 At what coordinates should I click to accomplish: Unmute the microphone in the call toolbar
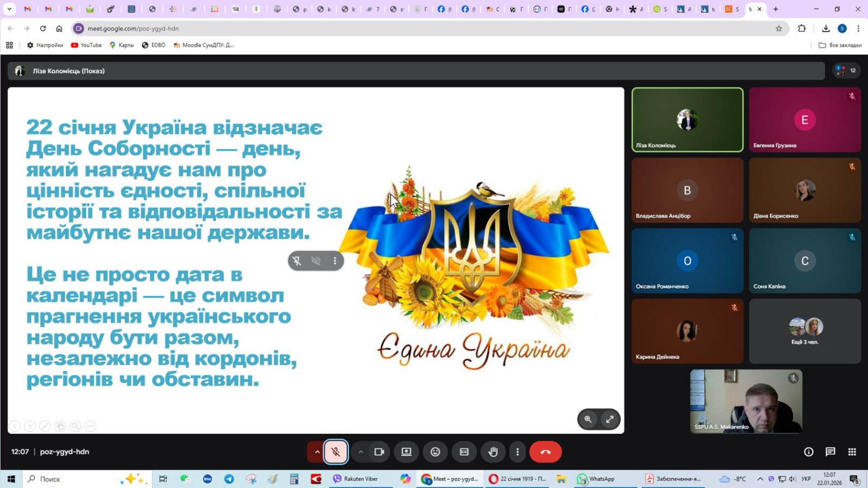click(336, 452)
